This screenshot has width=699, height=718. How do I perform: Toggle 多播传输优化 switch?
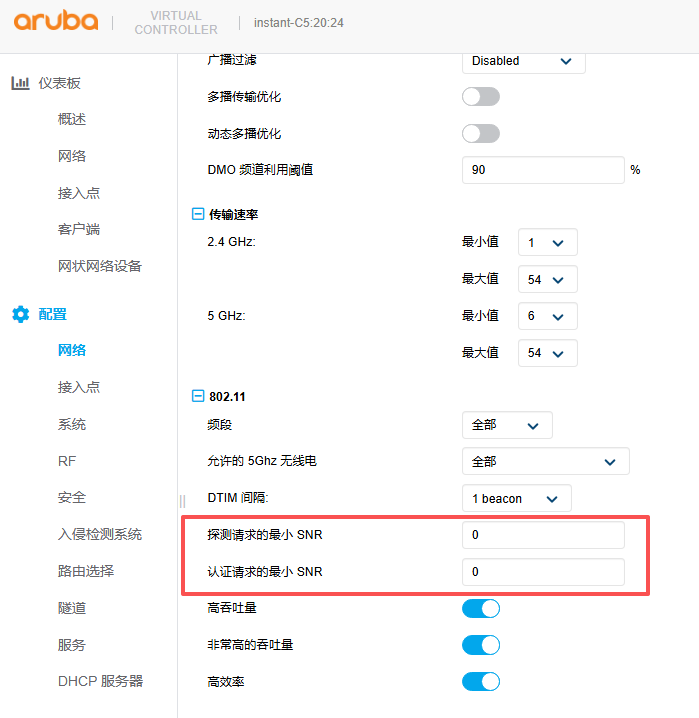(480, 97)
